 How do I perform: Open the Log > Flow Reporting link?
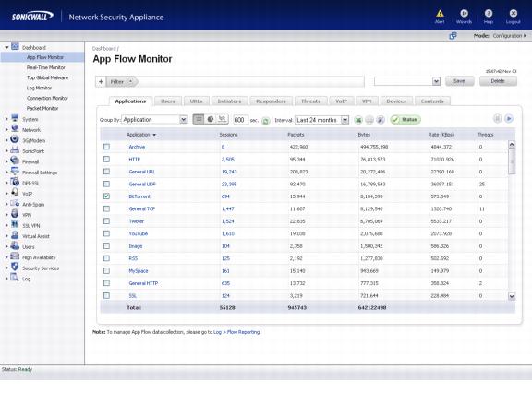click(236, 332)
